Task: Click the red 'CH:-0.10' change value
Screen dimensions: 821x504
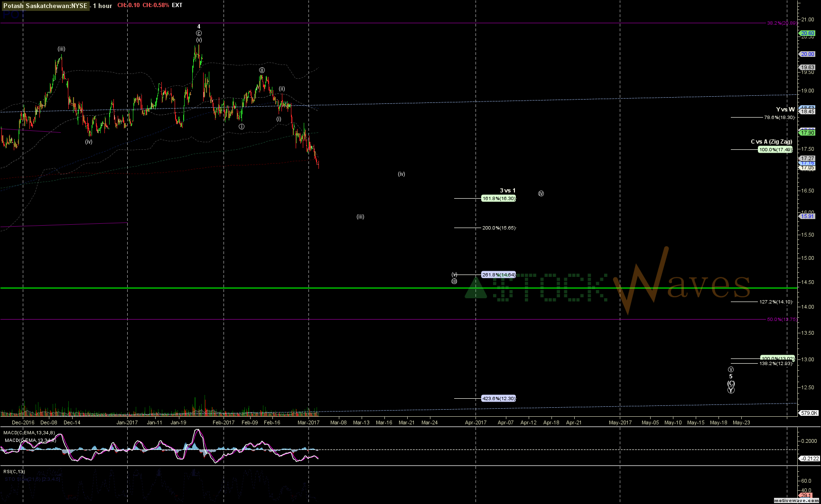Action: pyautogui.click(x=129, y=5)
